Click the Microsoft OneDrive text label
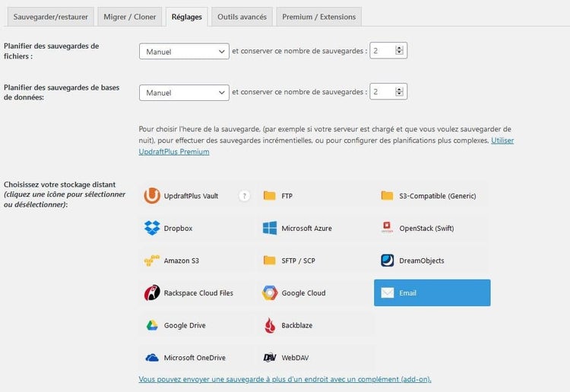The image size is (570, 392). click(x=195, y=358)
